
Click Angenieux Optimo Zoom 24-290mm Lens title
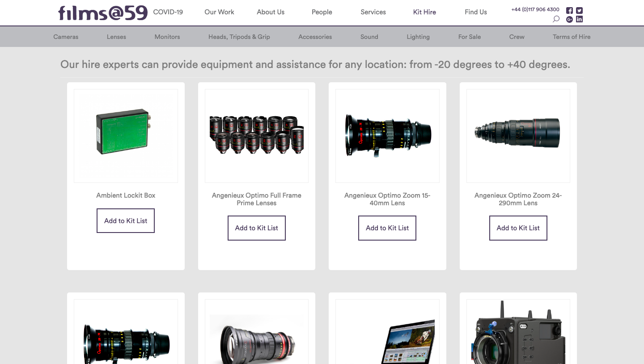(518, 199)
